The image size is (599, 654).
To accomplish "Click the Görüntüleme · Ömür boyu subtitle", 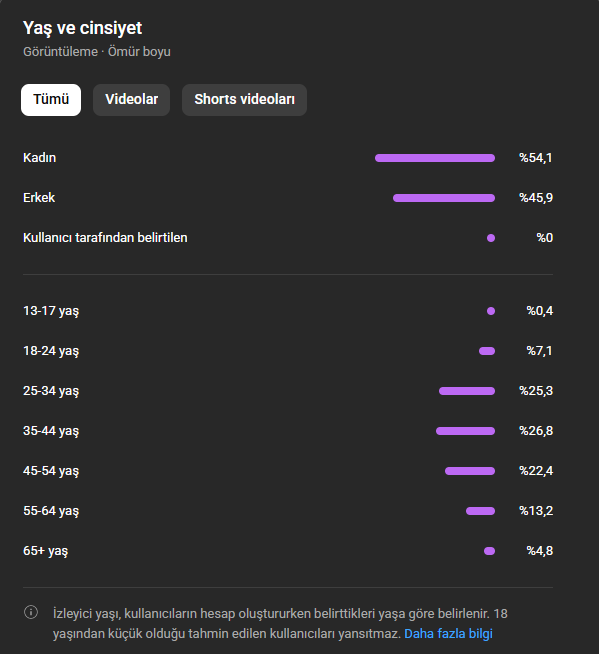I will coord(97,52).
